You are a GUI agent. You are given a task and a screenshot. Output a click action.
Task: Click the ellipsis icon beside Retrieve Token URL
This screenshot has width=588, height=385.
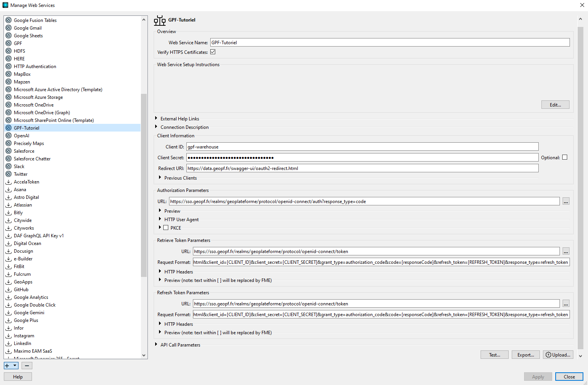[566, 252]
